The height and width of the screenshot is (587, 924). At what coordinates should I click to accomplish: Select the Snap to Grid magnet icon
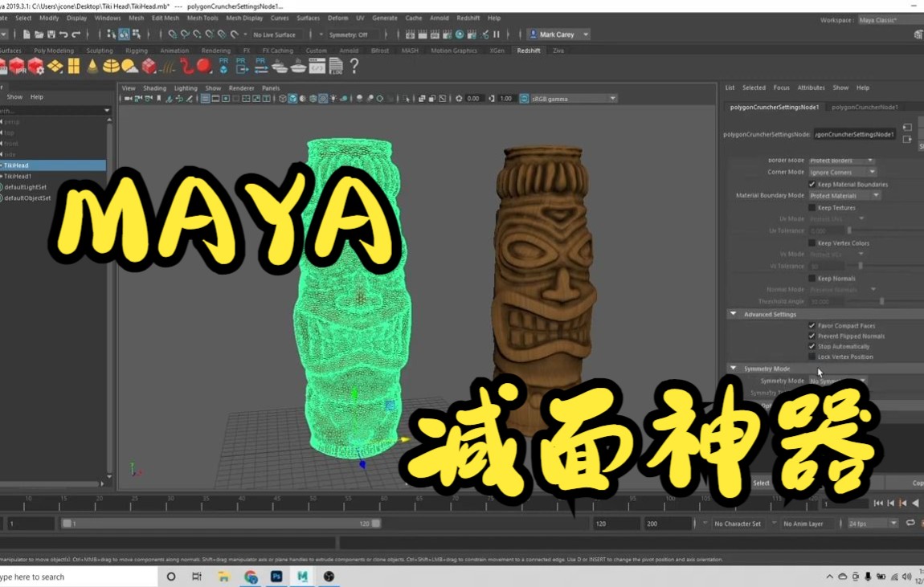[171, 35]
